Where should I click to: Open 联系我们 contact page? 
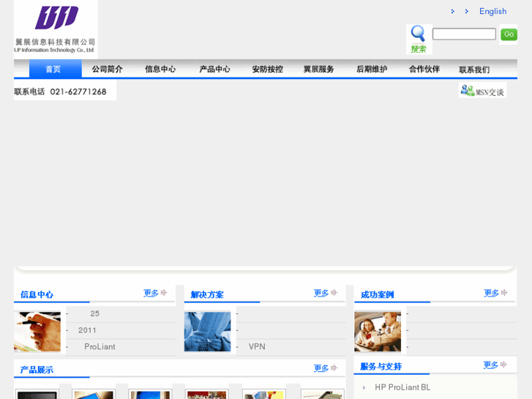pyautogui.click(x=474, y=70)
